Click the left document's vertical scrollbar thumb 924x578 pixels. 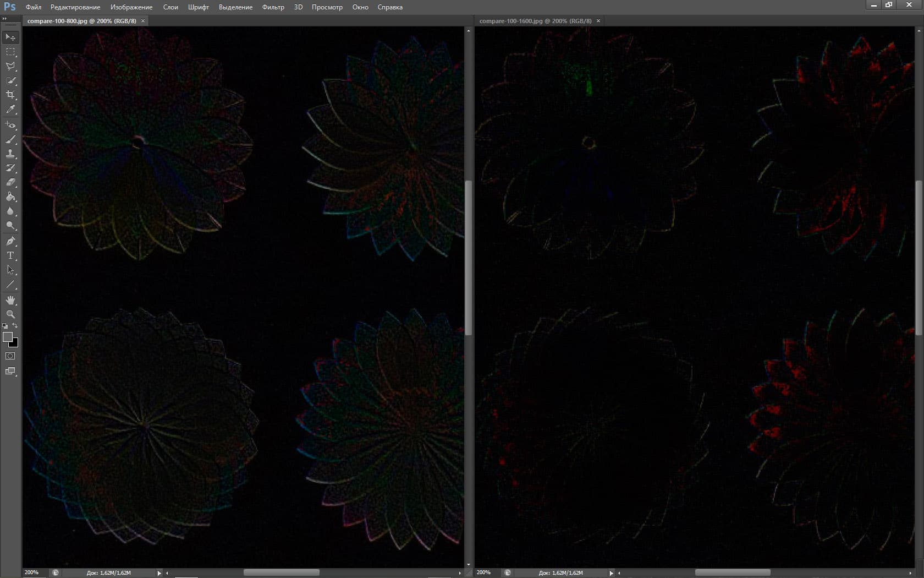pos(469,258)
